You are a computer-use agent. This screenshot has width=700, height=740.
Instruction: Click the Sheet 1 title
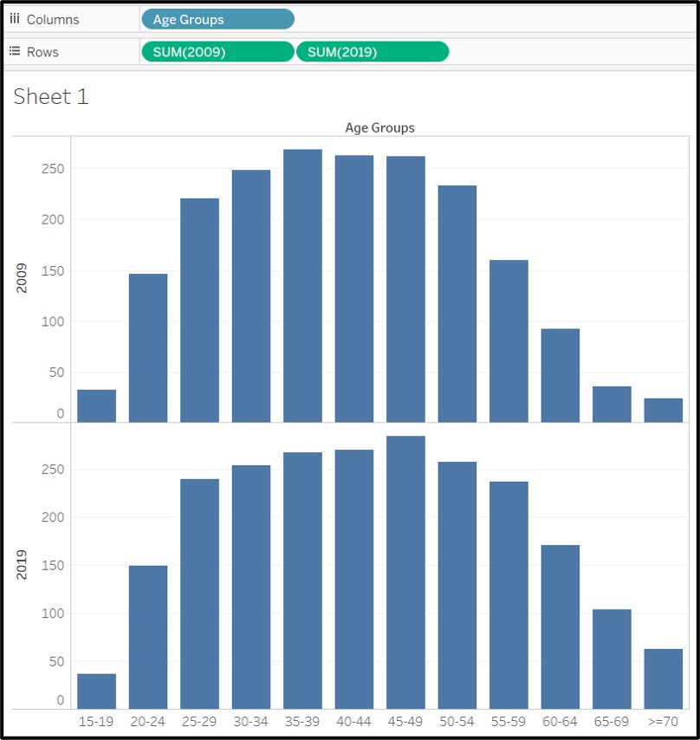click(x=51, y=96)
